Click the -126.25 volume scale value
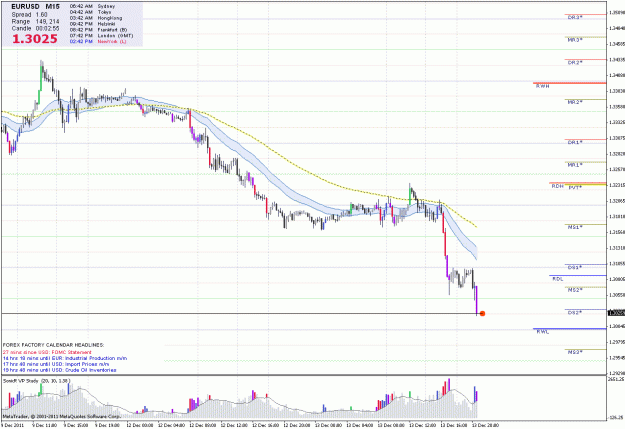The width and height of the screenshot is (625, 429). click(x=617, y=417)
